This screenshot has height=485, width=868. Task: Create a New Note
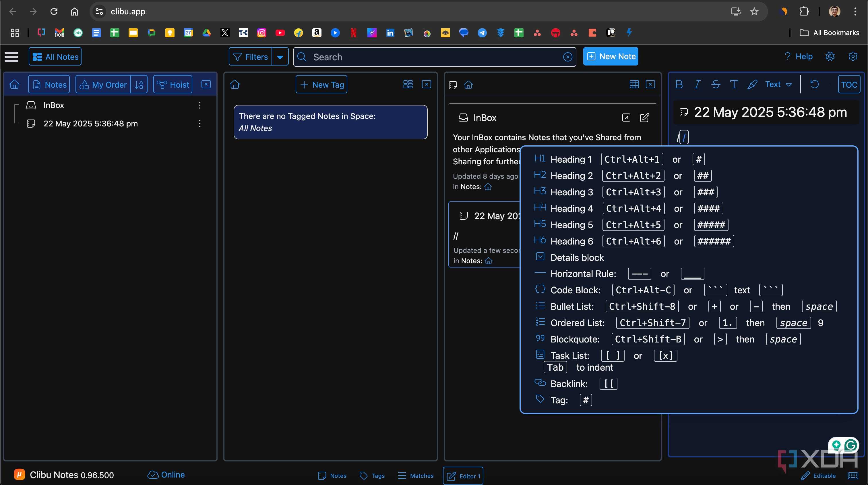(x=611, y=56)
